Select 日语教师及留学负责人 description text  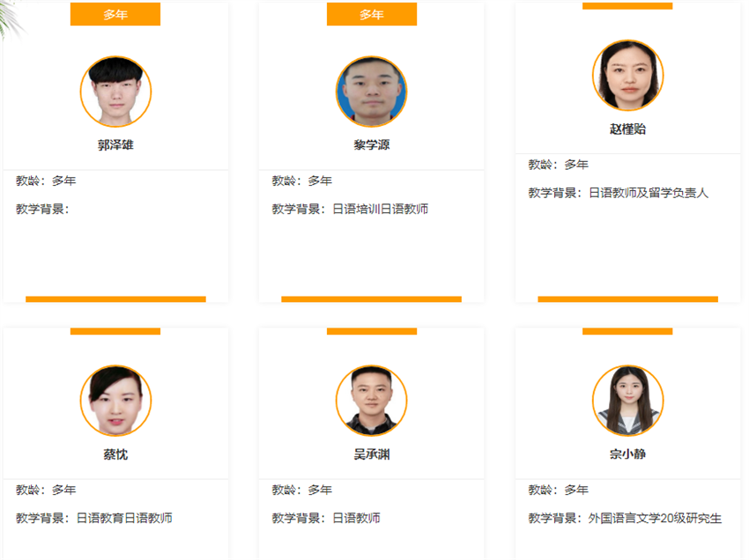(649, 193)
